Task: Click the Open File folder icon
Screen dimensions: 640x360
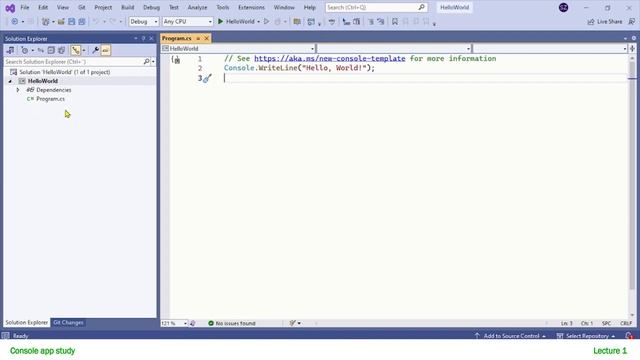Action: (61, 22)
